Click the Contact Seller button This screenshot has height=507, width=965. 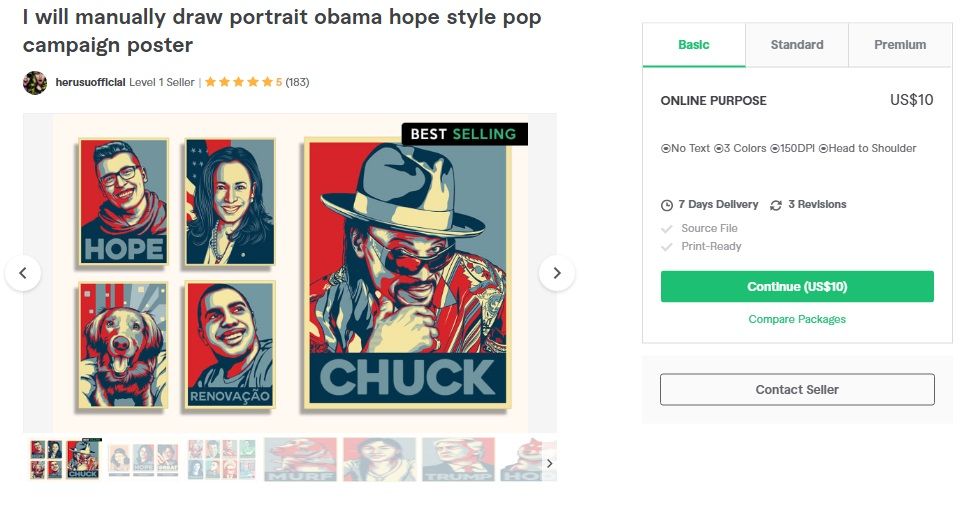(x=797, y=389)
